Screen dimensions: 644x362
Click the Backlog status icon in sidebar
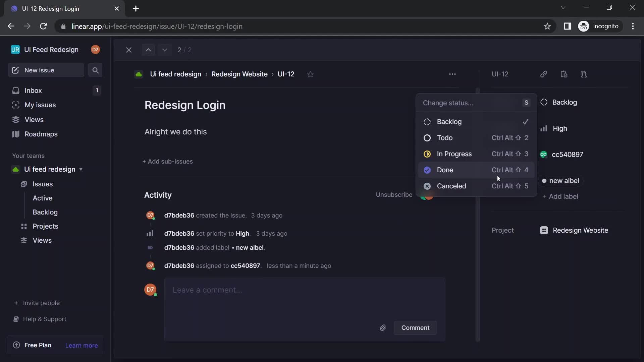543,102
